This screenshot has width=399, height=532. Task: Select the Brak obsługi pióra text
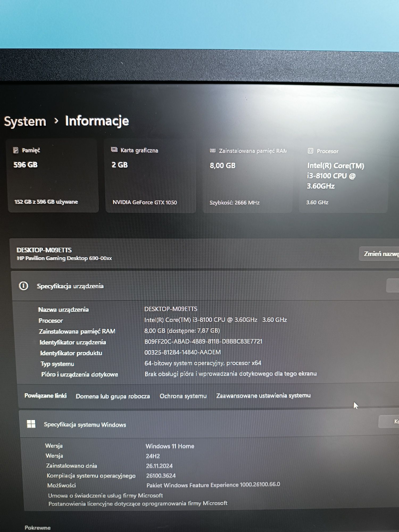(231, 374)
